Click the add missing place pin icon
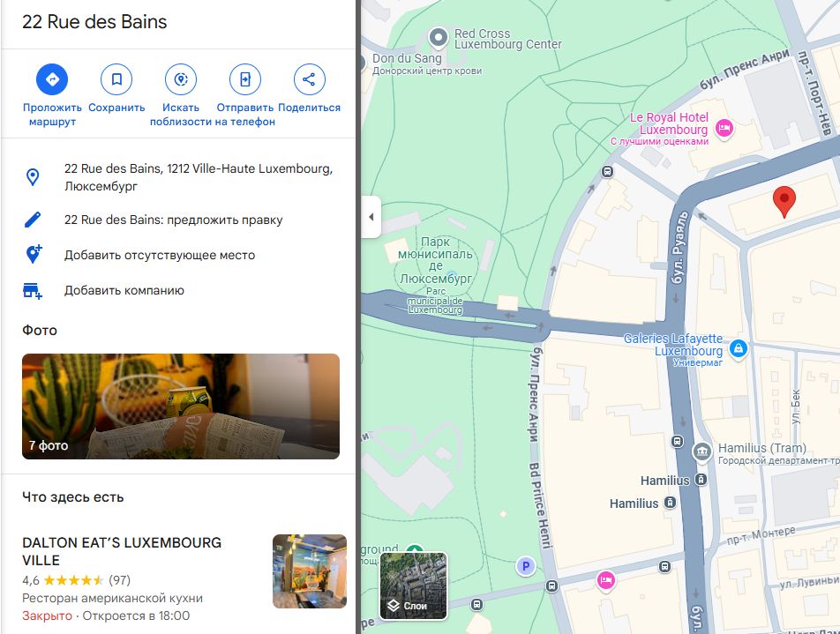840x634 pixels. (34, 254)
